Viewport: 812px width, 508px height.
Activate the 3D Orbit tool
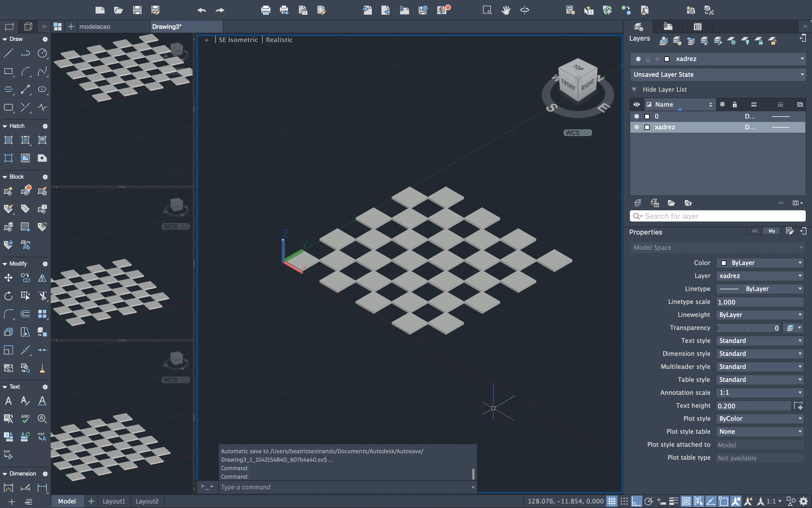tap(524, 10)
